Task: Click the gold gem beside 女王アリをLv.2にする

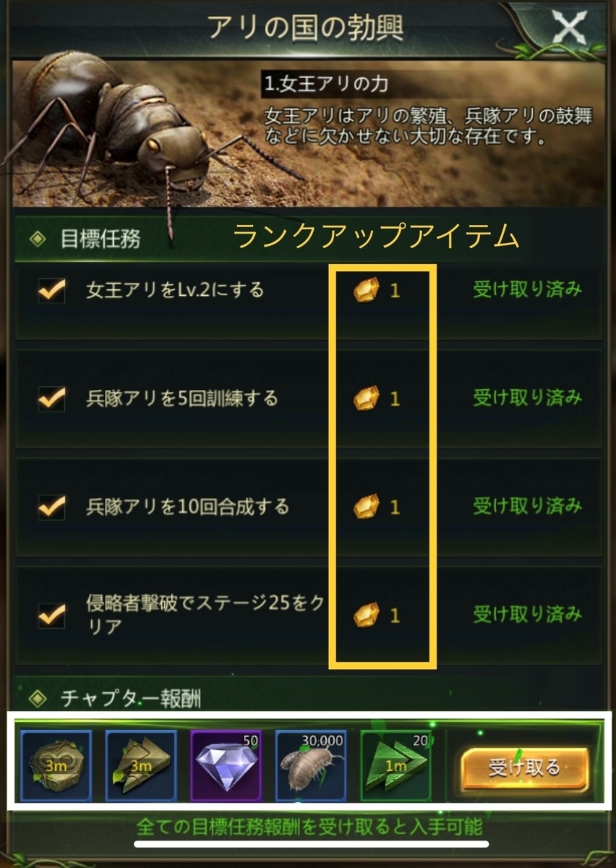Action: click(x=367, y=291)
